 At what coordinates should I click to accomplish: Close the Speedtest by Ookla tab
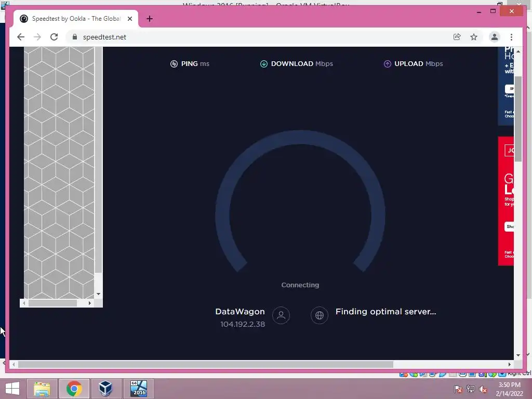(x=130, y=19)
